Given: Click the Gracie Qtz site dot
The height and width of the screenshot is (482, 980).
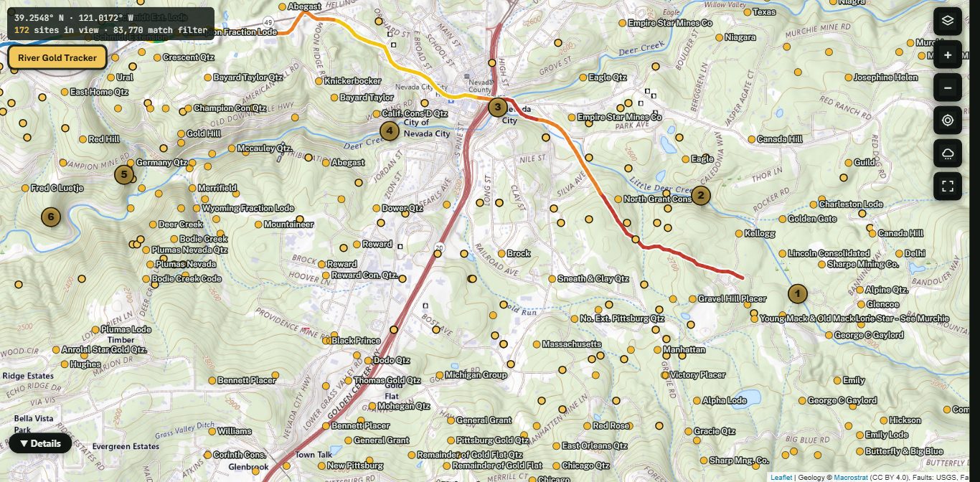Looking at the screenshot, I should pyautogui.click(x=688, y=432).
